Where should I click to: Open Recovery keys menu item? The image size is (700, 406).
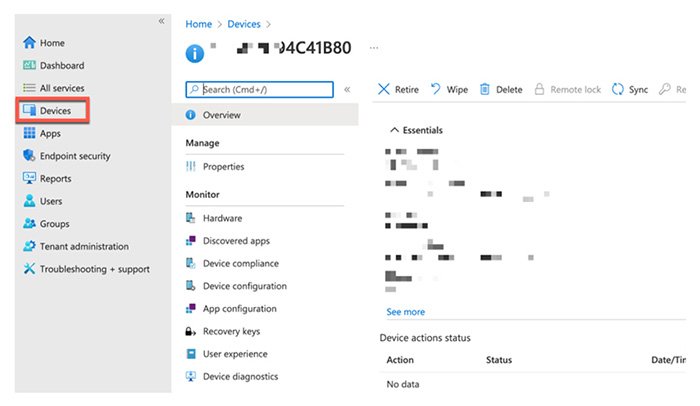(230, 331)
